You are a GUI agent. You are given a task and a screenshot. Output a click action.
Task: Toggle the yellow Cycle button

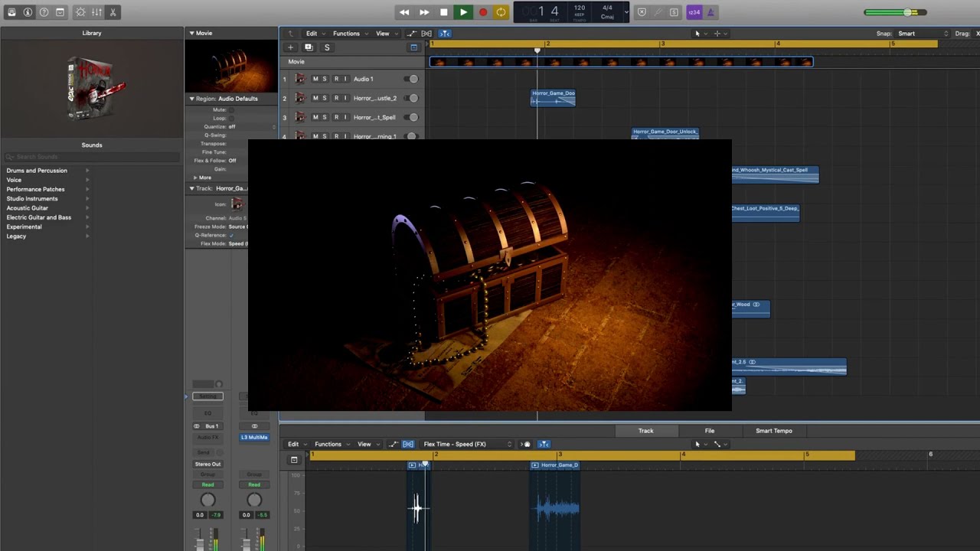[x=501, y=12]
